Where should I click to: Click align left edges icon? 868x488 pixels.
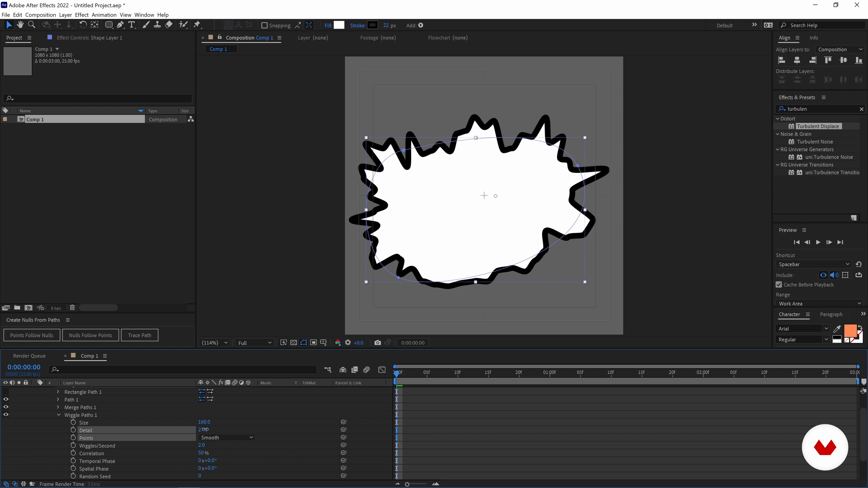click(x=782, y=60)
